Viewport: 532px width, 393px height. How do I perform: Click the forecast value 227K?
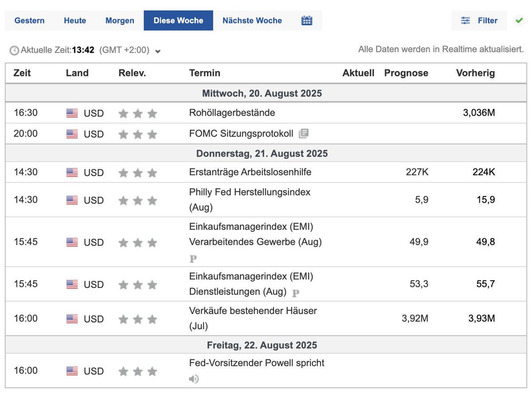tap(417, 172)
